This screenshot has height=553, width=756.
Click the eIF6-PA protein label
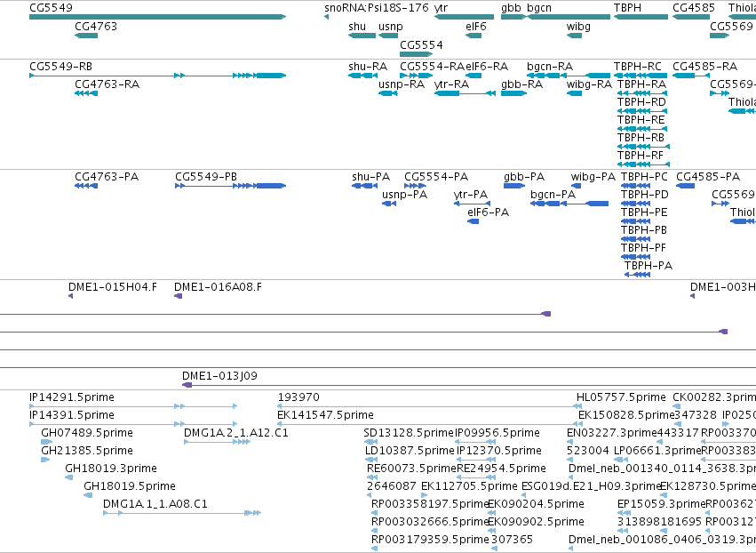[489, 212]
